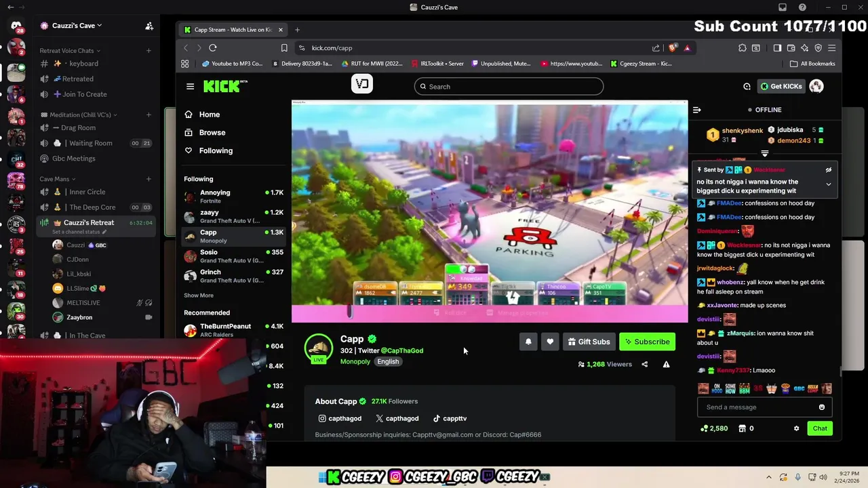868x488 pixels.
Task: Hide pinned message eye-slash icon
Action: point(828,170)
